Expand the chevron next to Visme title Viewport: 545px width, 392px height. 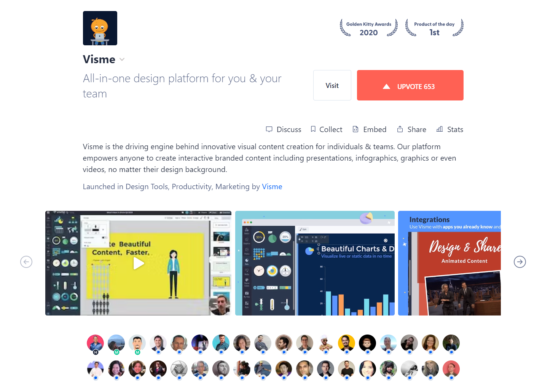tap(122, 59)
